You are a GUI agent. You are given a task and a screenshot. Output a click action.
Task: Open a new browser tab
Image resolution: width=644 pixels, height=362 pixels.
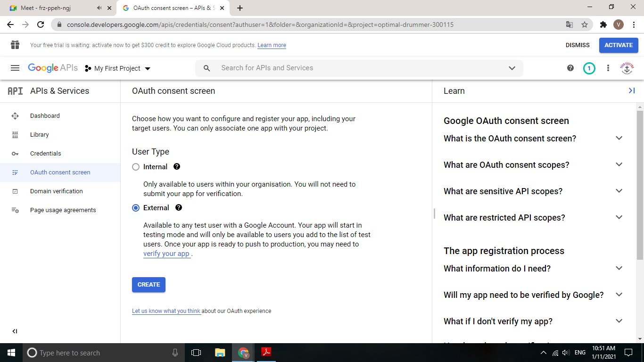[240, 8]
